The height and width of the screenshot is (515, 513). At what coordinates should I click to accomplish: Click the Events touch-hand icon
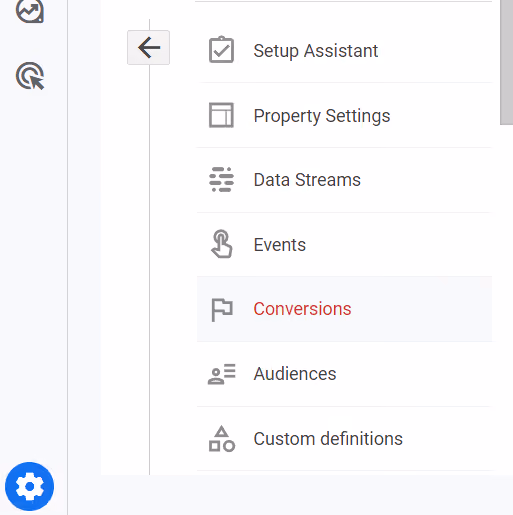(x=221, y=244)
